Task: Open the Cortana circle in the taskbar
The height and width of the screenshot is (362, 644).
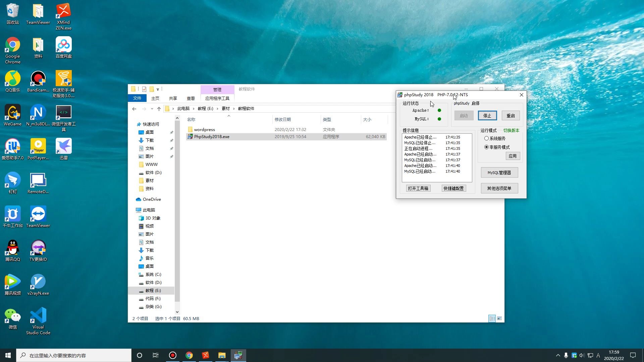Action: tap(140, 355)
